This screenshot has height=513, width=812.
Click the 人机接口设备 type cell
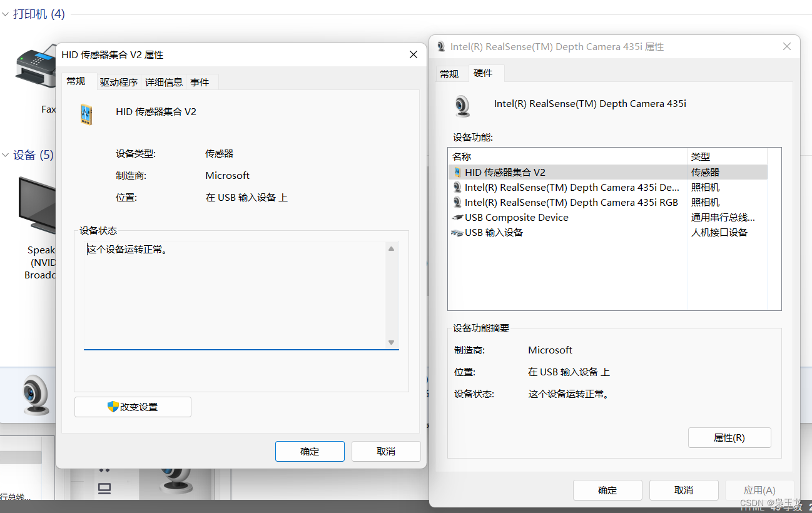click(x=719, y=233)
